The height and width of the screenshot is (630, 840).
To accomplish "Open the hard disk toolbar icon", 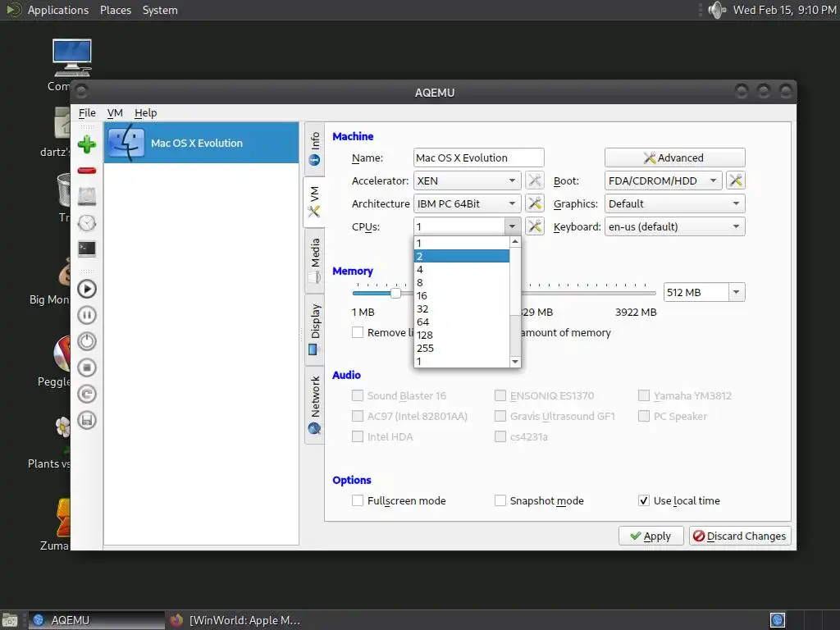I will pyautogui.click(x=87, y=197).
